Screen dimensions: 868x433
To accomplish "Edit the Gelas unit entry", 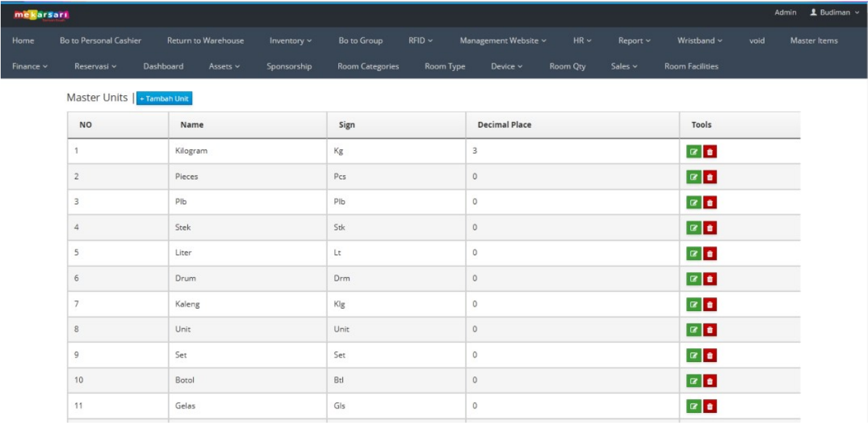I will click(x=694, y=406).
